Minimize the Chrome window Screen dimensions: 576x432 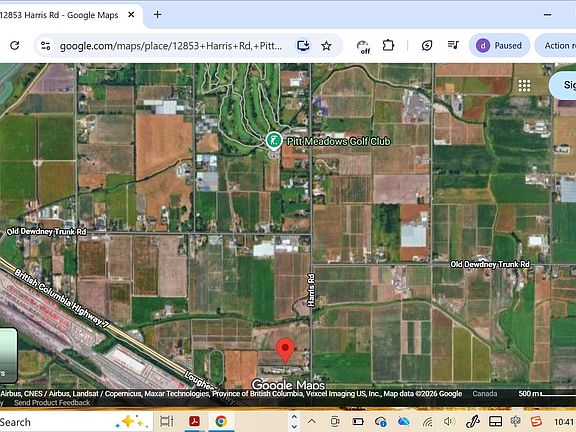point(547,15)
